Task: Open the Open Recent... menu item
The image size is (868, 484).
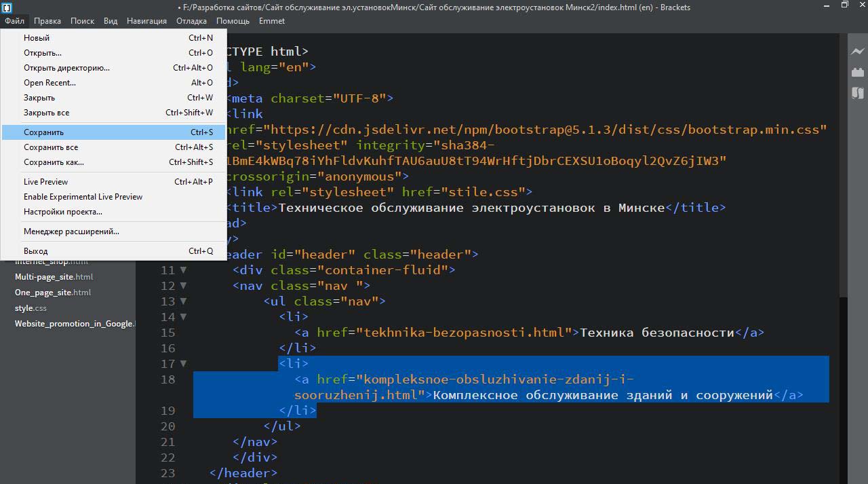Action: point(50,83)
